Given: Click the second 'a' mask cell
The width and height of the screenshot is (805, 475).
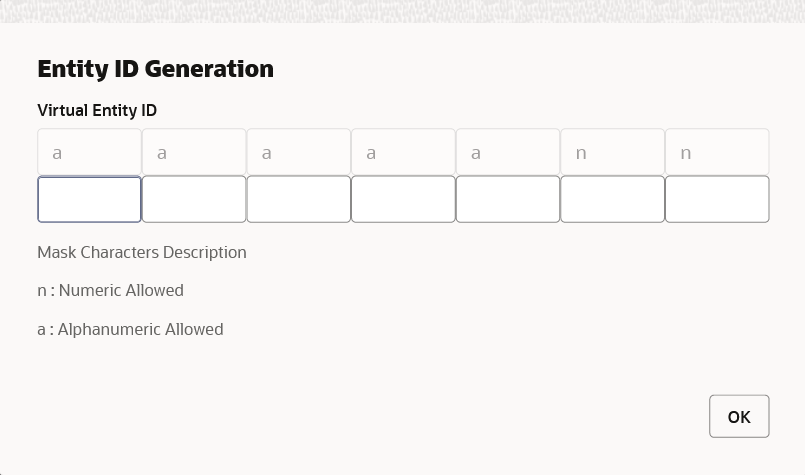Looking at the screenshot, I should click(194, 153).
